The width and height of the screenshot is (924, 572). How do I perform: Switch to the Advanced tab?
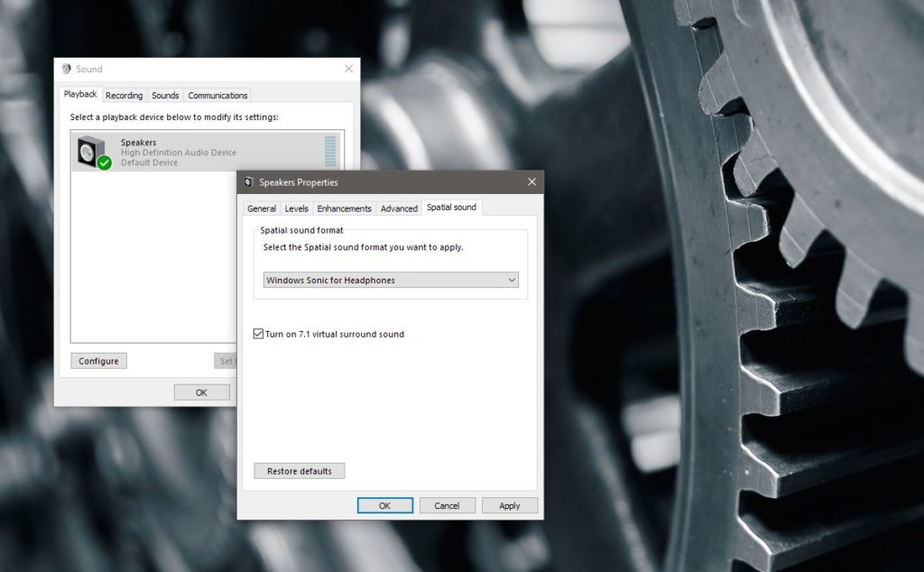399,208
